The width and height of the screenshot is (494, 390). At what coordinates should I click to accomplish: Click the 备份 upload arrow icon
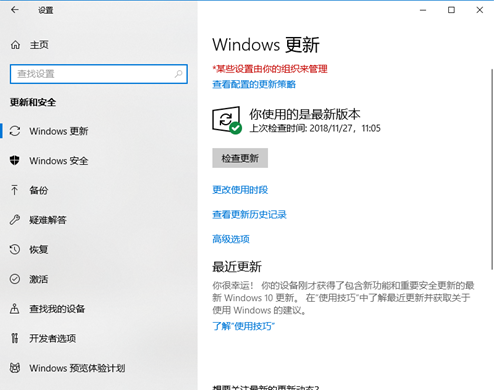pyautogui.click(x=15, y=190)
